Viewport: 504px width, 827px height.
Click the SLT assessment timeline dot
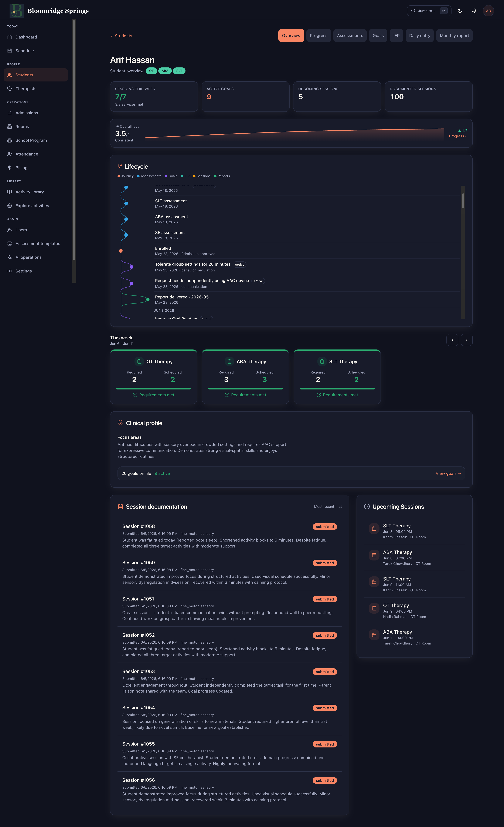pyautogui.click(x=126, y=203)
